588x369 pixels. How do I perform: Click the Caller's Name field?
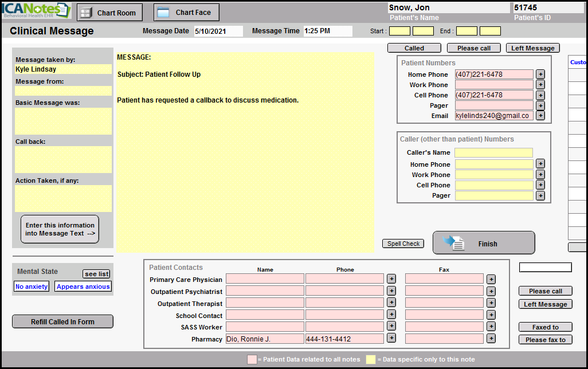pyautogui.click(x=493, y=153)
